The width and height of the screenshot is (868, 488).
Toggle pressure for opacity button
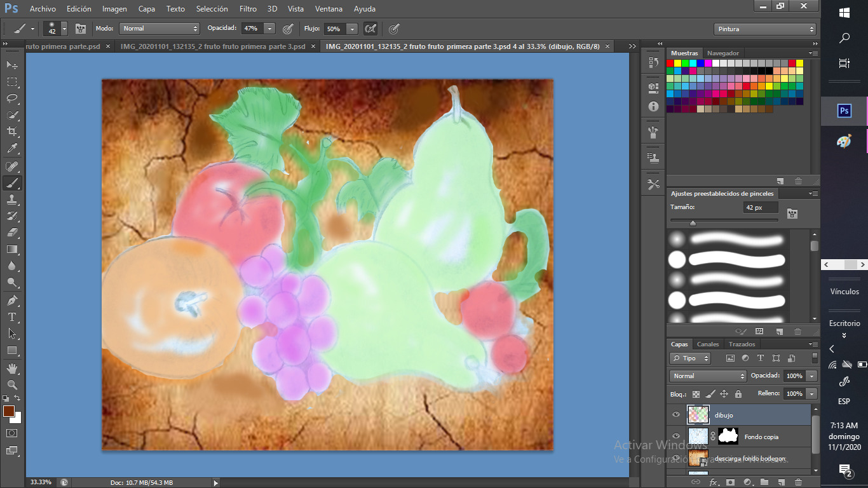(x=288, y=29)
